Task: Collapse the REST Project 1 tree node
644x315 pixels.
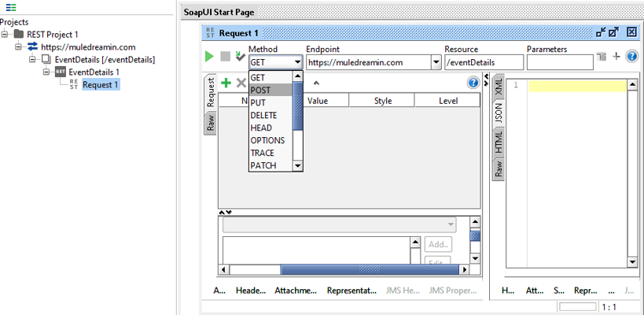Action: pyautogui.click(x=6, y=35)
